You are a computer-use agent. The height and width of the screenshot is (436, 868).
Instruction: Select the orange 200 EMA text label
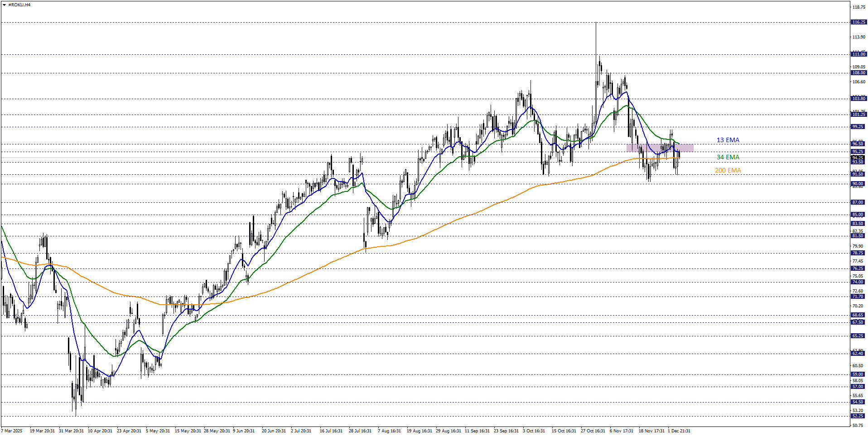728,171
